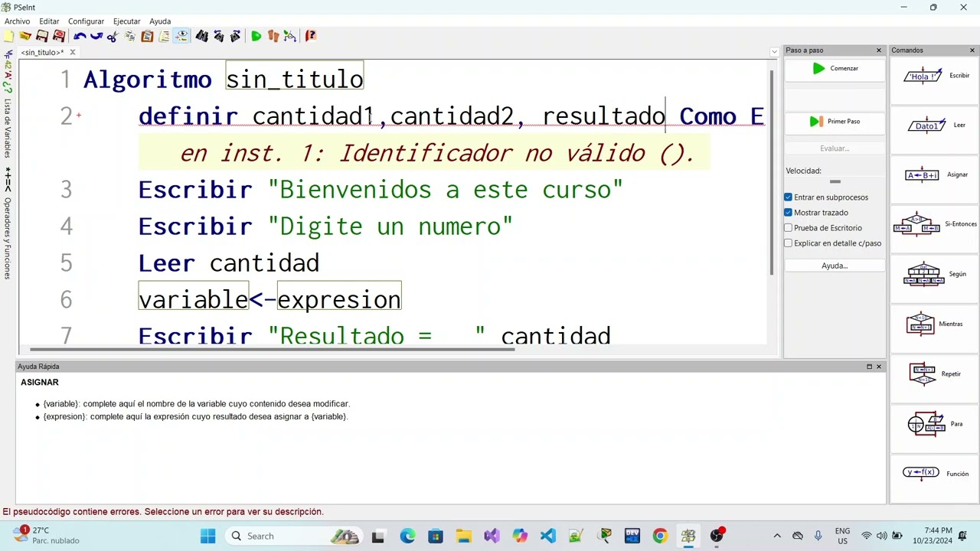Viewport: 980px width, 551px height.
Task: Click the Ayuda button in Paso a paso
Action: (835, 266)
